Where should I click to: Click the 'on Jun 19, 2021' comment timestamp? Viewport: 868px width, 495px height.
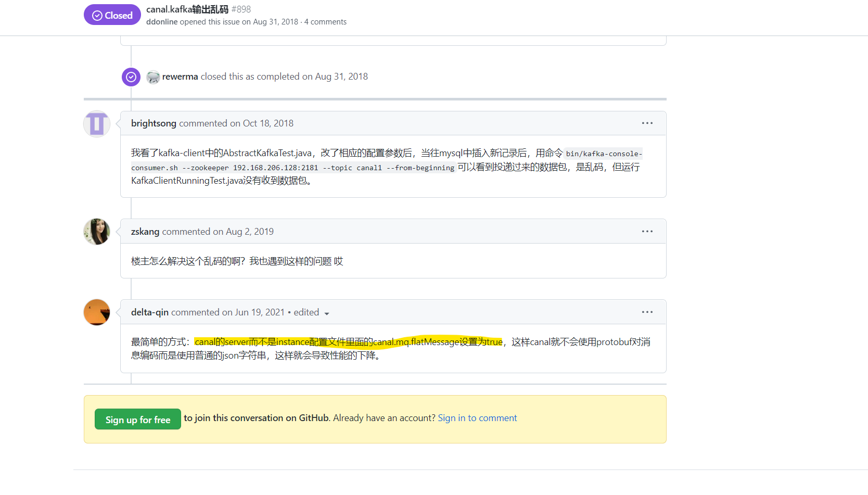(x=253, y=312)
